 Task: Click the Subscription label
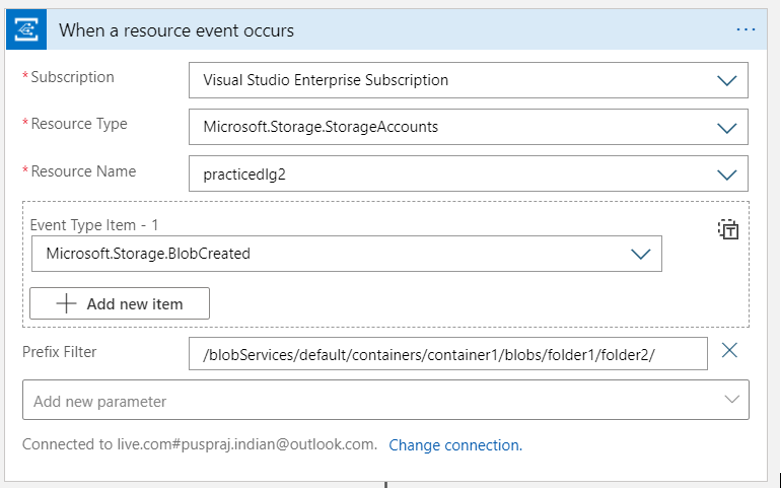(x=72, y=77)
